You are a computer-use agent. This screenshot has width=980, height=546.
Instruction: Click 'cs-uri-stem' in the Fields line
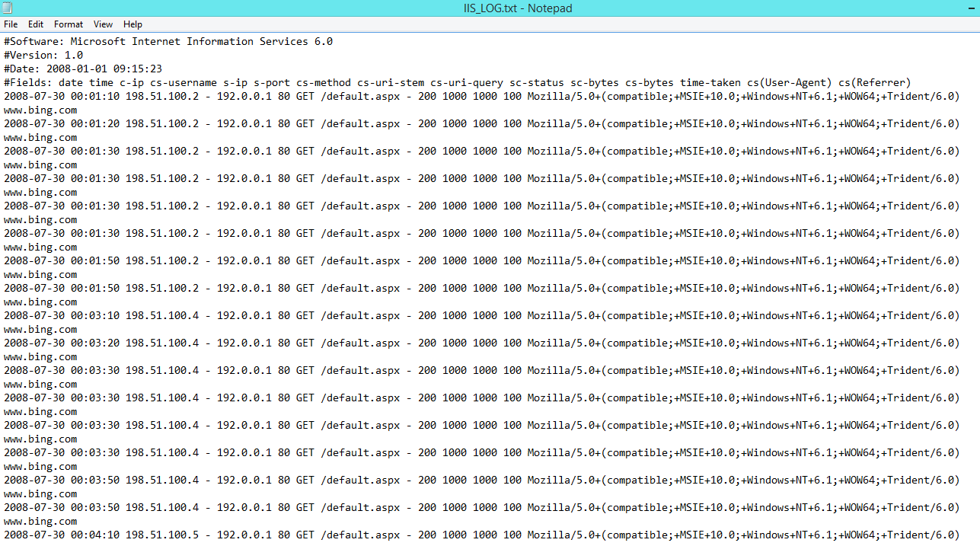(391, 83)
